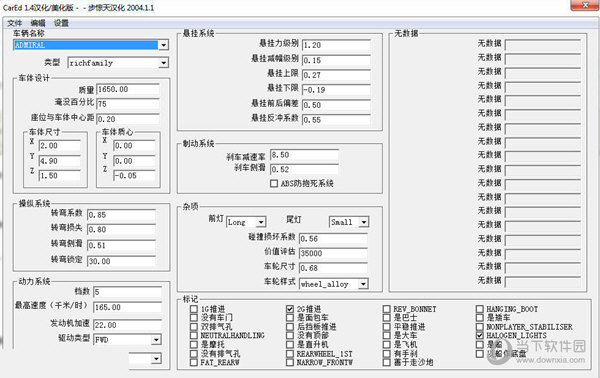Image resolution: width=600 pixels, height=378 pixels.
Task: Tick the 是飞机 checkbox
Action: 386,345
